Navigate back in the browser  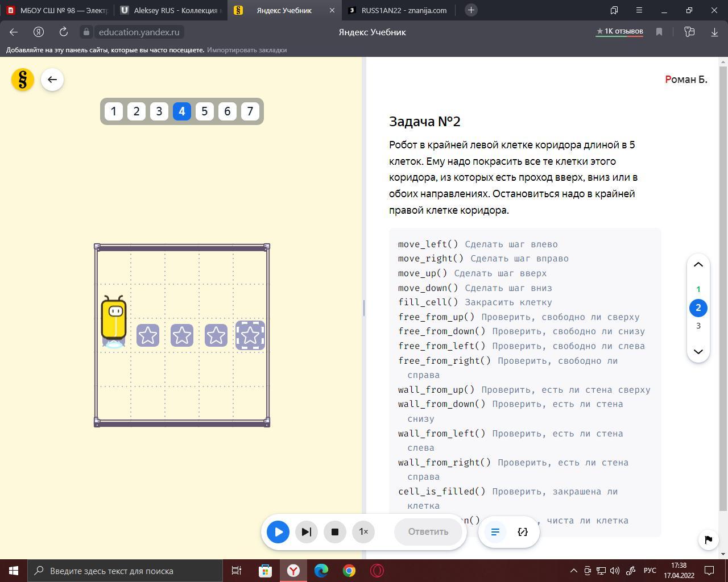(x=14, y=32)
